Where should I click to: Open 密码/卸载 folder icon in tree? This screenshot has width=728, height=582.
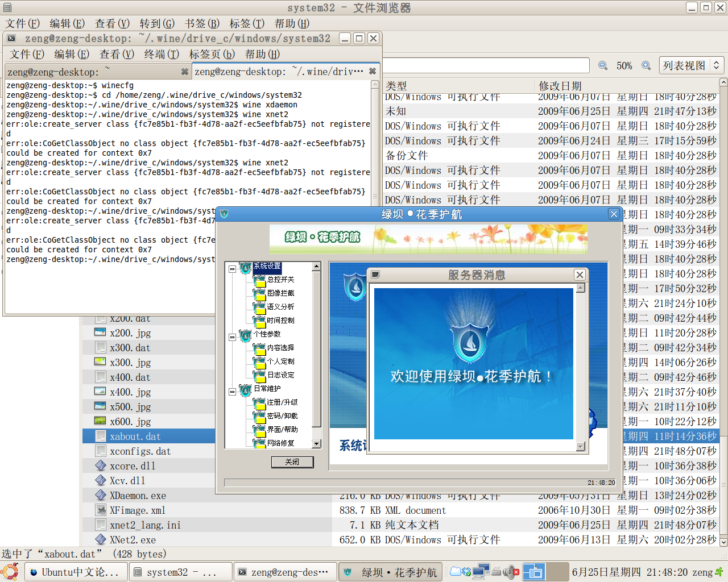(260, 417)
